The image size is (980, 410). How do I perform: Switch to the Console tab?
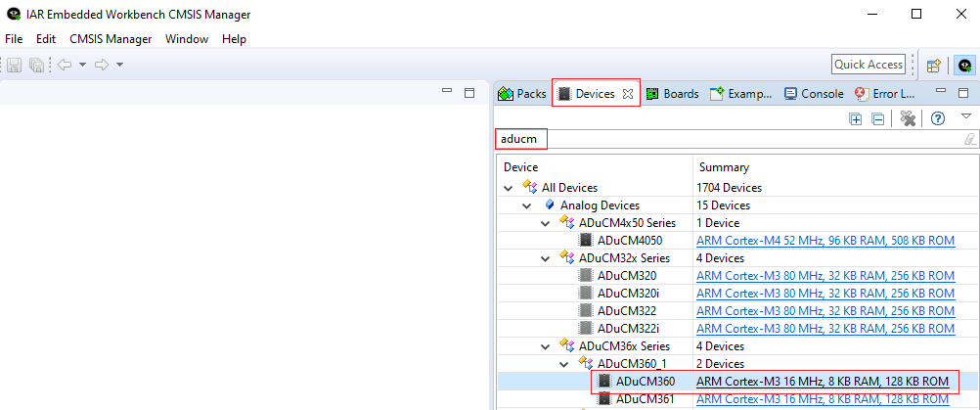click(814, 94)
